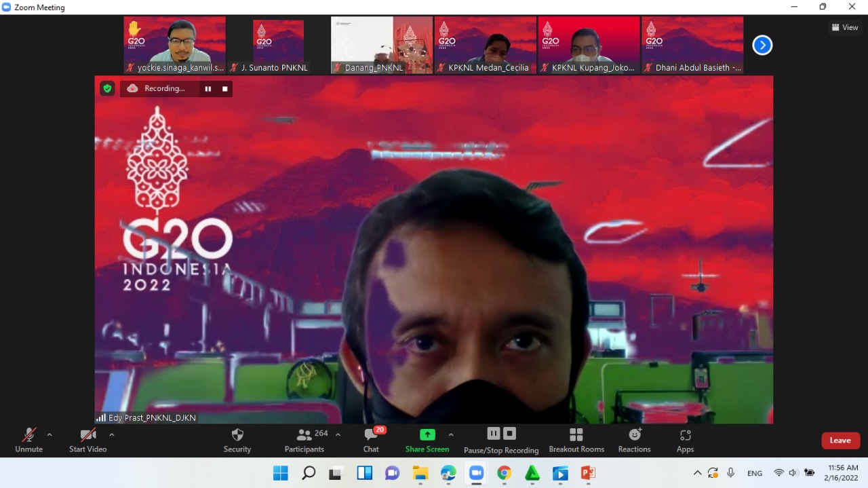The image size is (868, 488).
Task: Expand the Share Screen options arrow
Action: [x=451, y=434]
